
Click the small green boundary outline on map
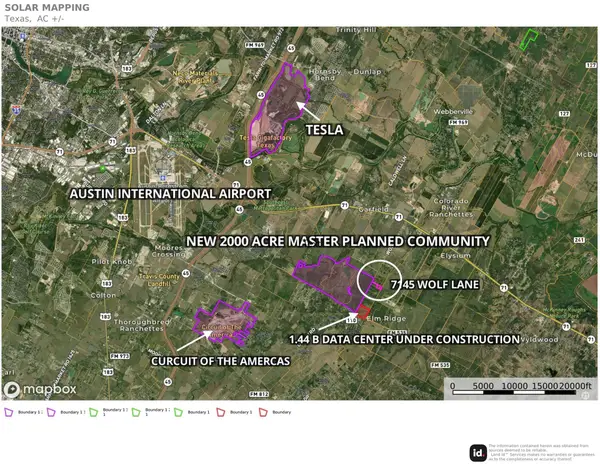529,38
